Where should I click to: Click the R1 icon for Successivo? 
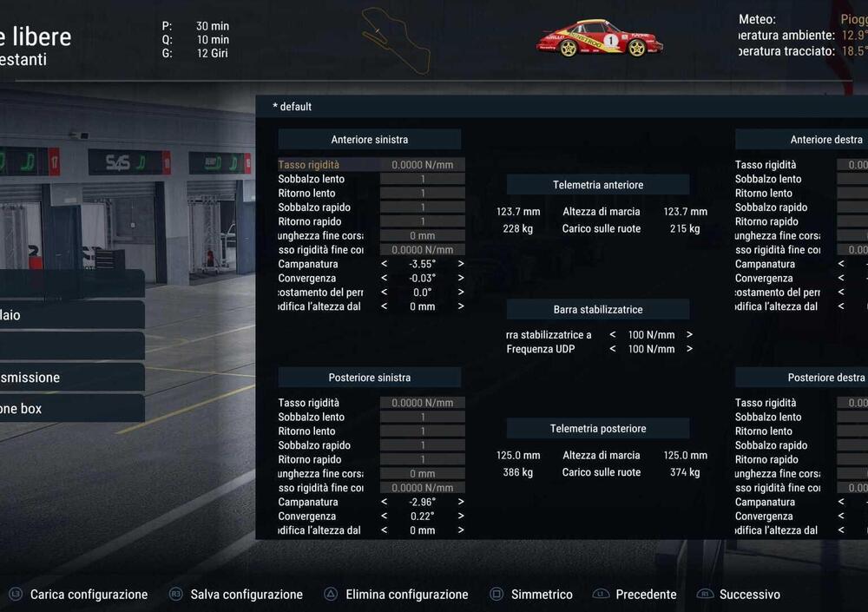705,595
